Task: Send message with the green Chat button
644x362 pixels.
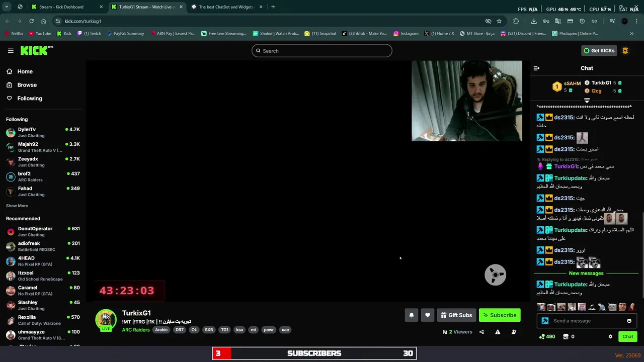Action: tap(627, 336)
